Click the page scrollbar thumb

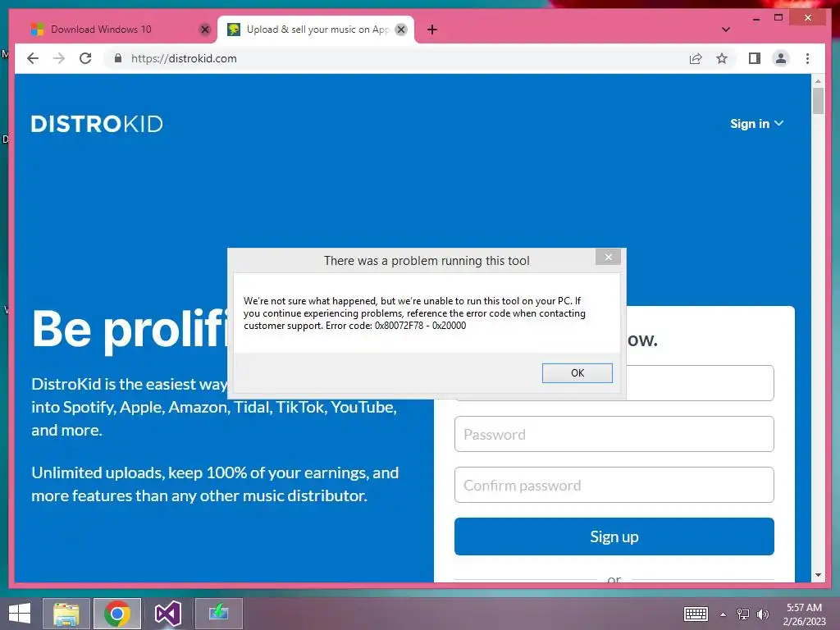[818, 100]
